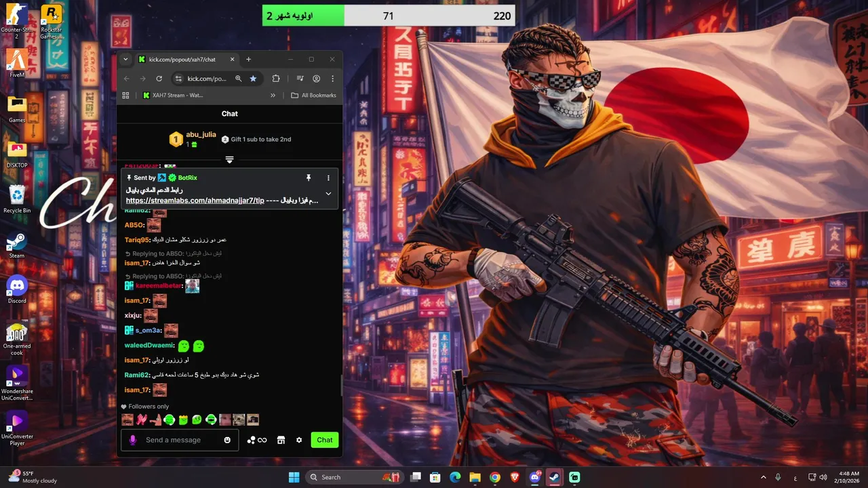Click the AB5O username in chat
This screenshot has width=868, height=488.
[134, 225]
